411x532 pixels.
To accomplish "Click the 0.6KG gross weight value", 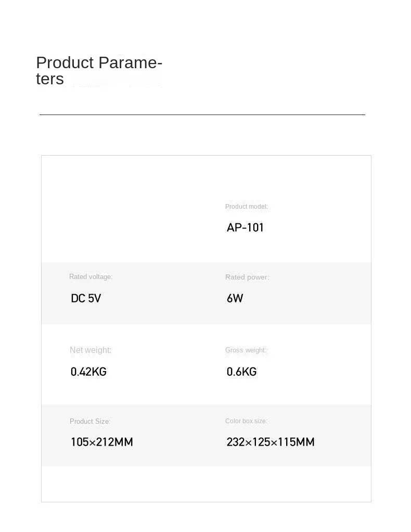I will pos(241,372).
